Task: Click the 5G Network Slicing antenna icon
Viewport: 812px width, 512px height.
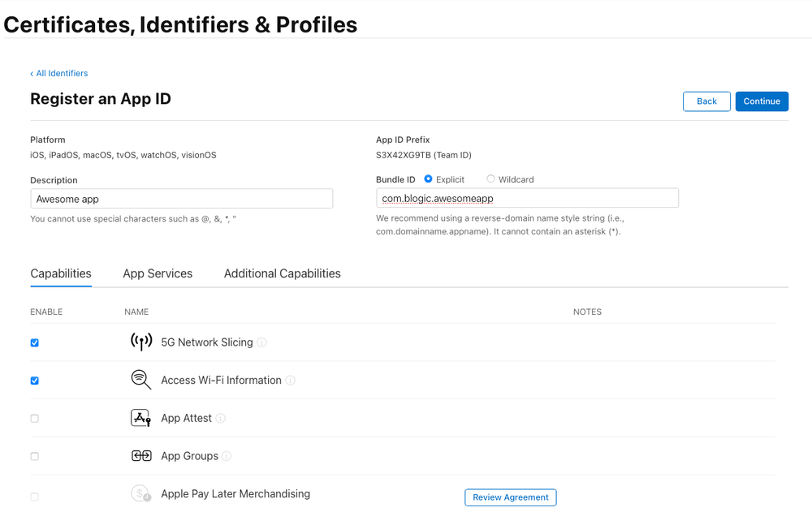Action: point(141,342)
